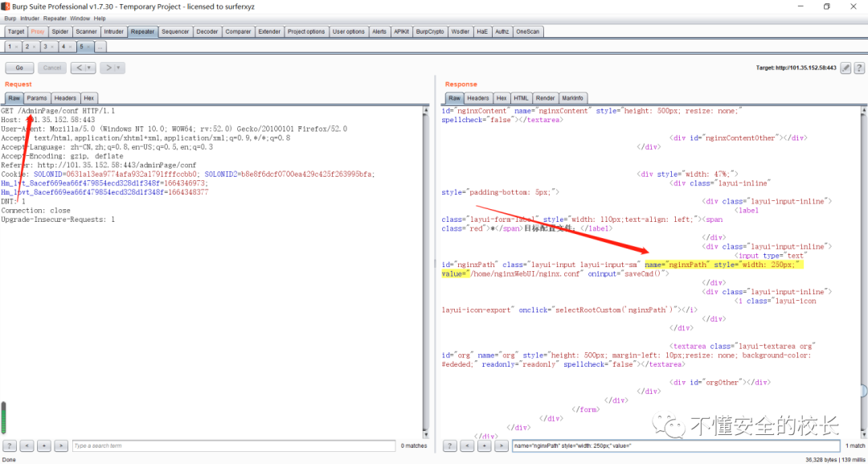This screenshot has height=464, width=868.
Task: Click the Target host label text
Action: 796,68
